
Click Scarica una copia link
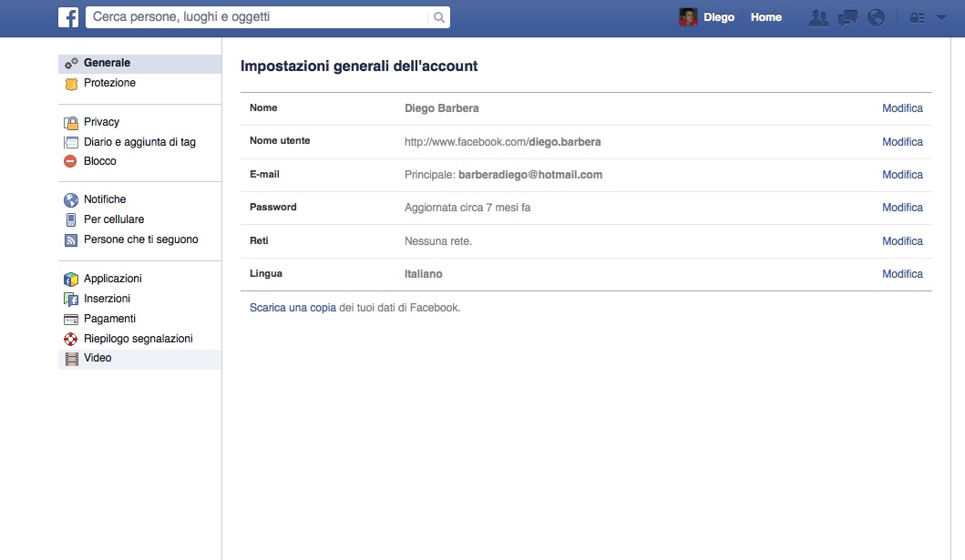pos(293,308)
